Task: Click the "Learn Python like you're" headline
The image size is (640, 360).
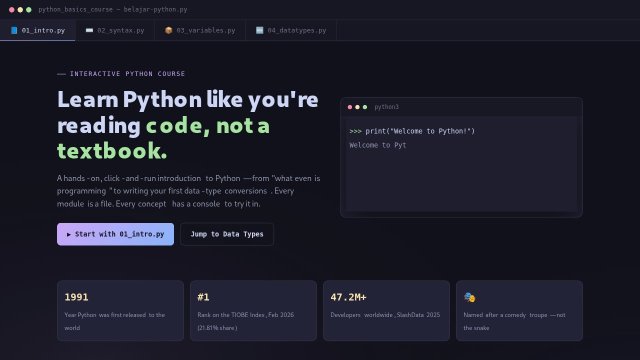Action: click(188, 100)
